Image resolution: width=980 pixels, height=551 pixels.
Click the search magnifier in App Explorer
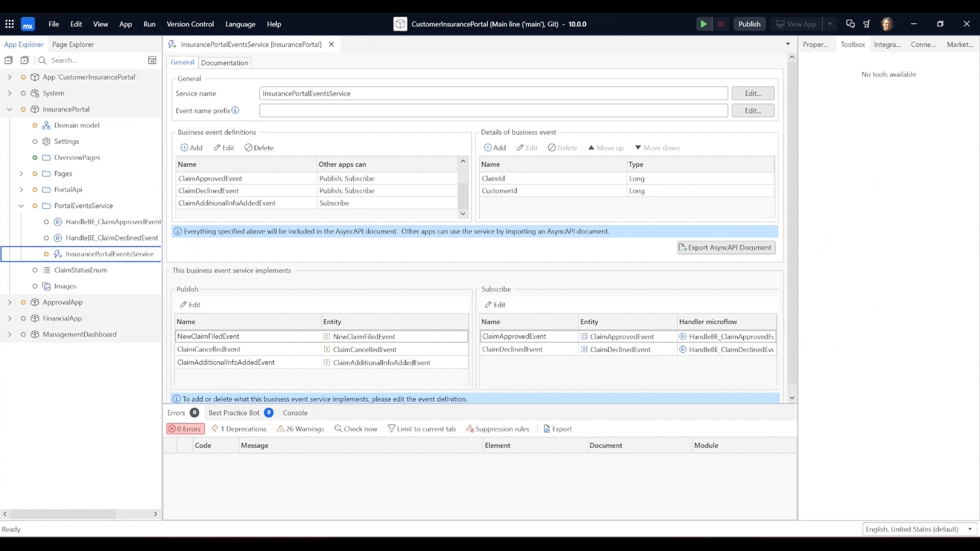pos(42,60)
